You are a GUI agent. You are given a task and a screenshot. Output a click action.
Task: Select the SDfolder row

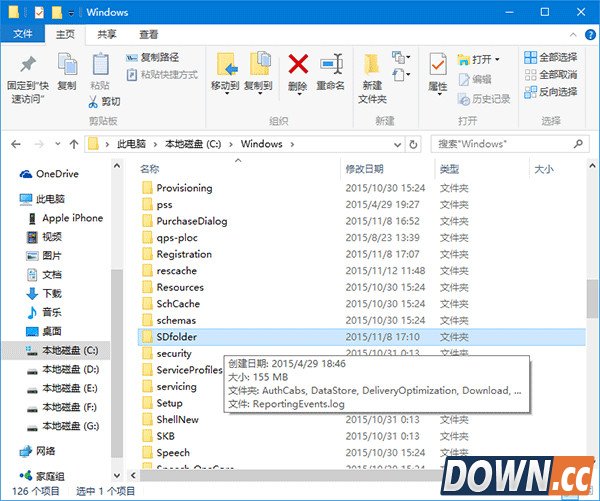(362, 337)
